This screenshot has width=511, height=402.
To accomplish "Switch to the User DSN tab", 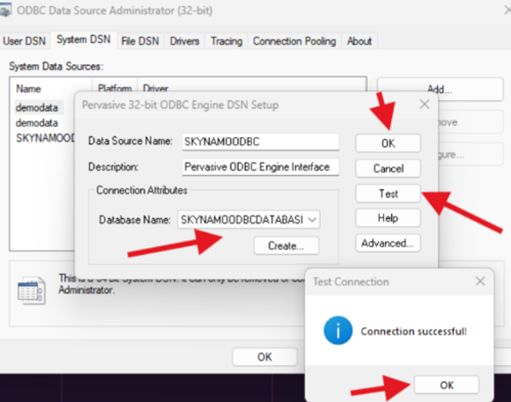I will coord(24,41).
